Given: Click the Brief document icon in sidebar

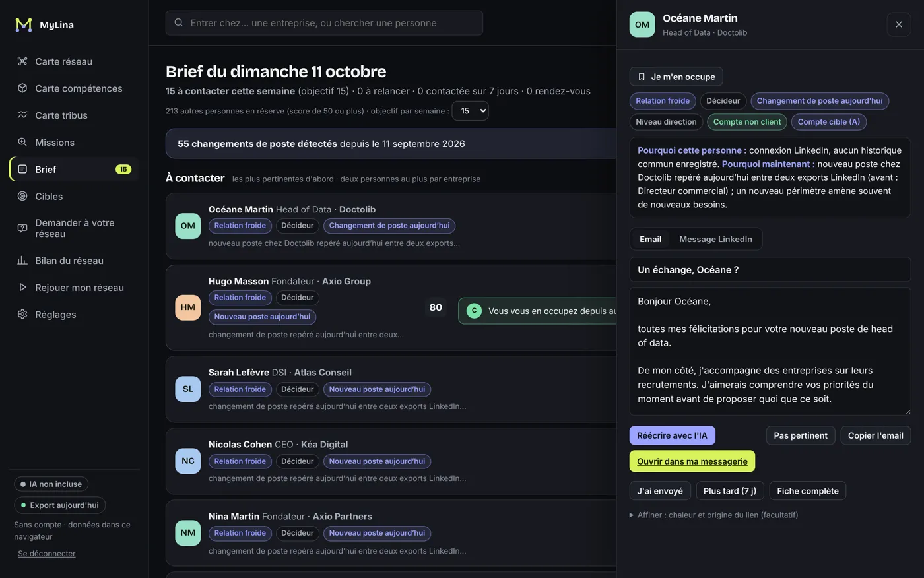Looking at the screenshot, I should tap(22, 170).
